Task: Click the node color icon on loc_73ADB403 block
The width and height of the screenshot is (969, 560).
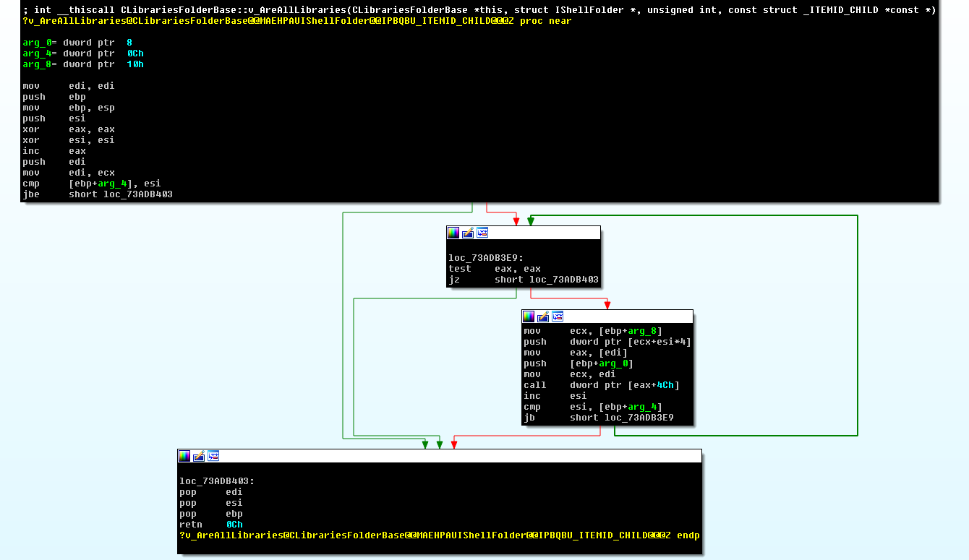Action: [184, 456]
